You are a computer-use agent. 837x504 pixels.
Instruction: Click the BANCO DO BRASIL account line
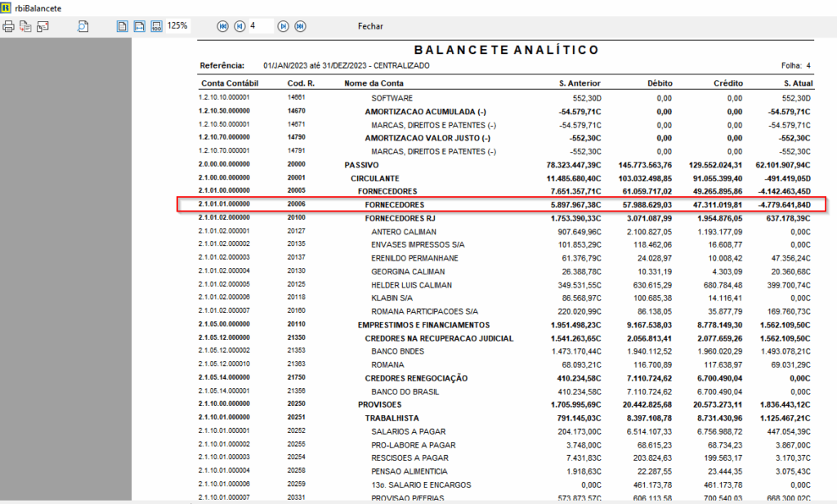404,390
